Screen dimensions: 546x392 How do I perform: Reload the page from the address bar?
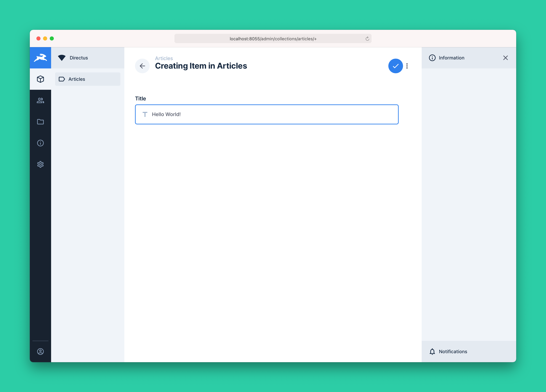[367, 39]
